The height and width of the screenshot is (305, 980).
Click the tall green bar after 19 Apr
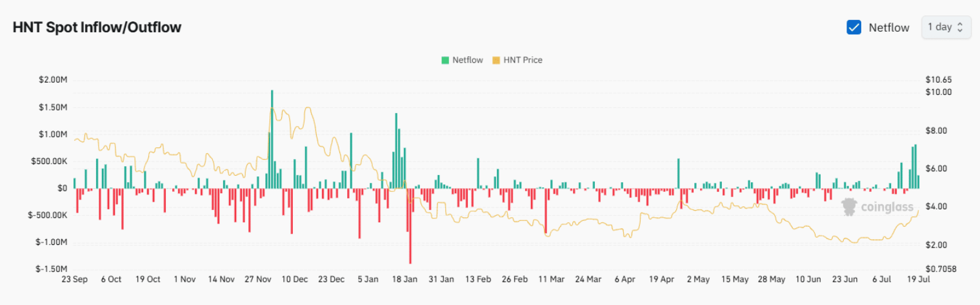pos(679,173)
